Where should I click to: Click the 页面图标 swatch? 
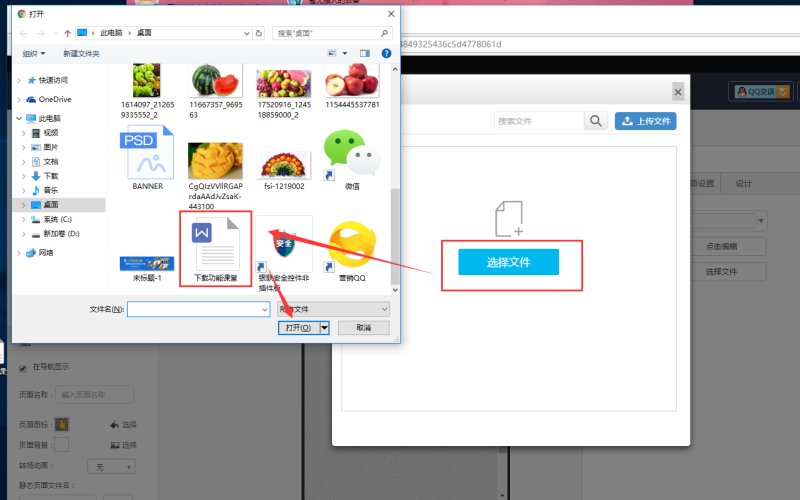pos(62,424)
